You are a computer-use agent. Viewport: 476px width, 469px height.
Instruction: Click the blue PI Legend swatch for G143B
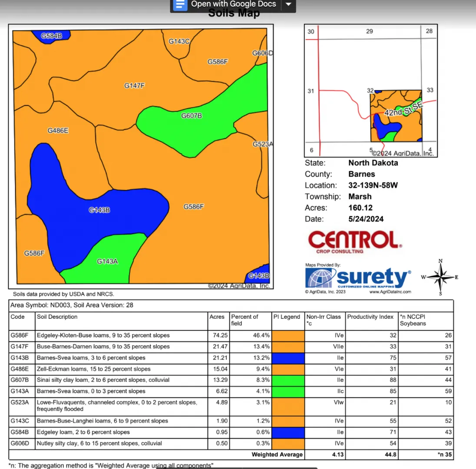pyautogui.click(x=288, y=358)
